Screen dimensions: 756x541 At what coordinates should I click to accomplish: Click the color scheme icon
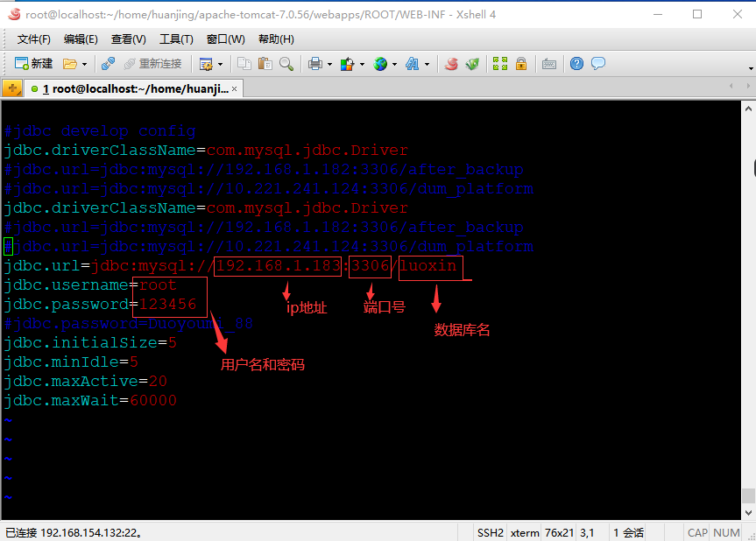pos(347,64)
